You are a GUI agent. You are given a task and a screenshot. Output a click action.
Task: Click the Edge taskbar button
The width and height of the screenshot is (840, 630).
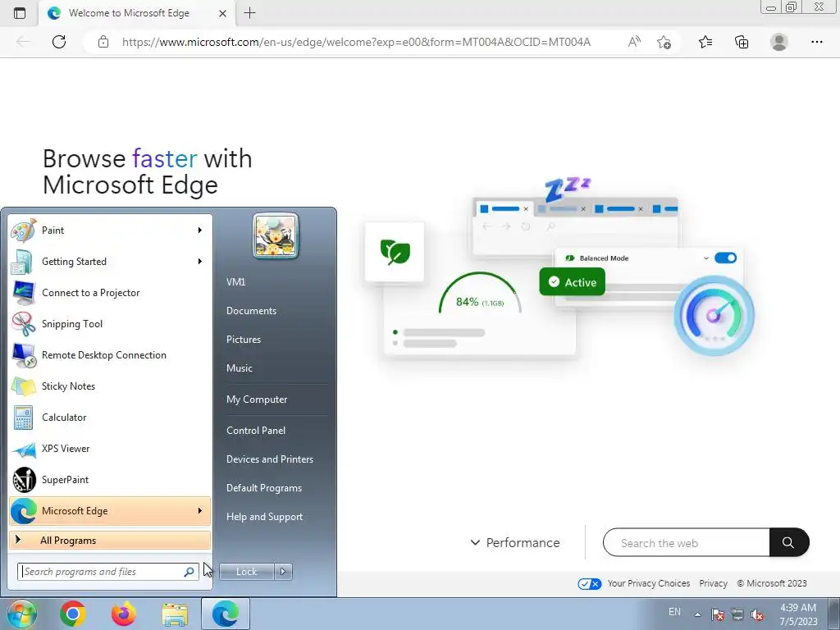(226, 614)
